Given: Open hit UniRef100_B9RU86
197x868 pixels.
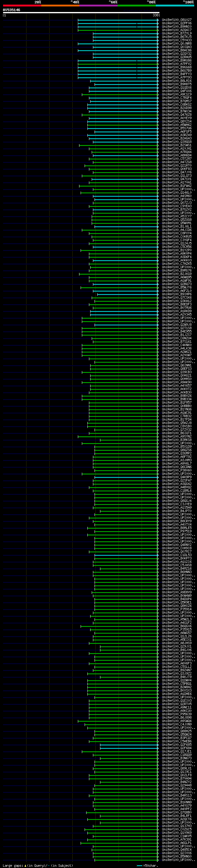Looking at the screenshot, I should (177, 61).
